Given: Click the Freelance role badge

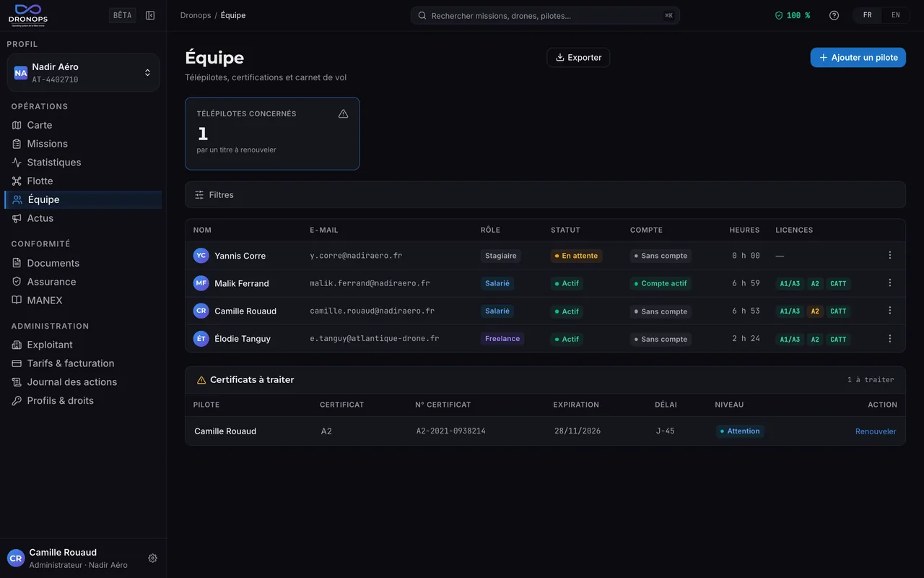Looking at the screenshot, I should click(502, 338).
